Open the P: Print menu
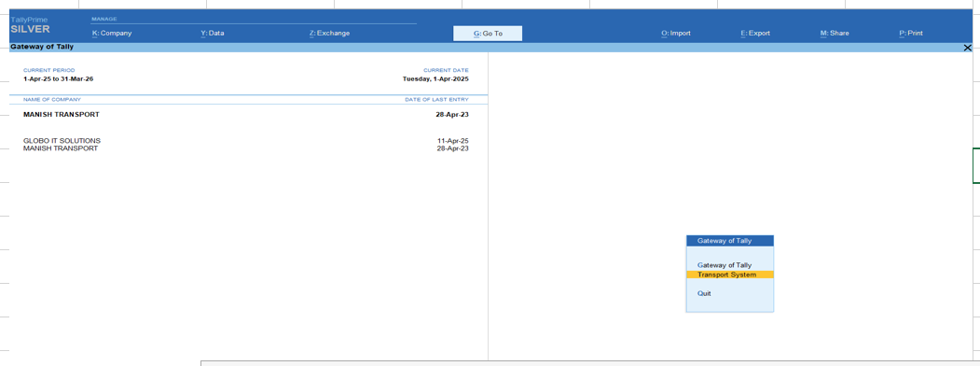Screen dimensions: 980x366 click(x=911, y=34)
